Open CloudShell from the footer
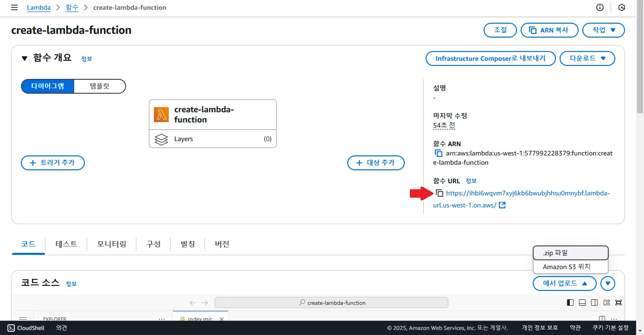The height and width of the screenshot is (335, 644). [x=26, y=328]
